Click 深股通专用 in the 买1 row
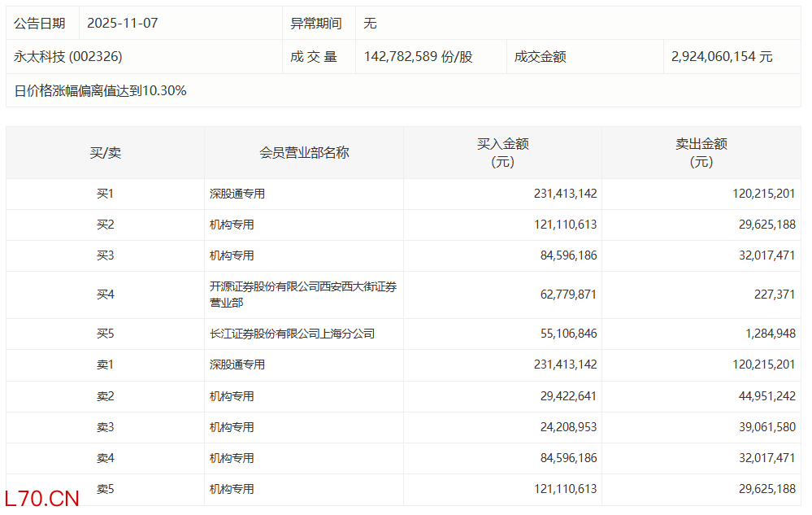 coord(237,194)
